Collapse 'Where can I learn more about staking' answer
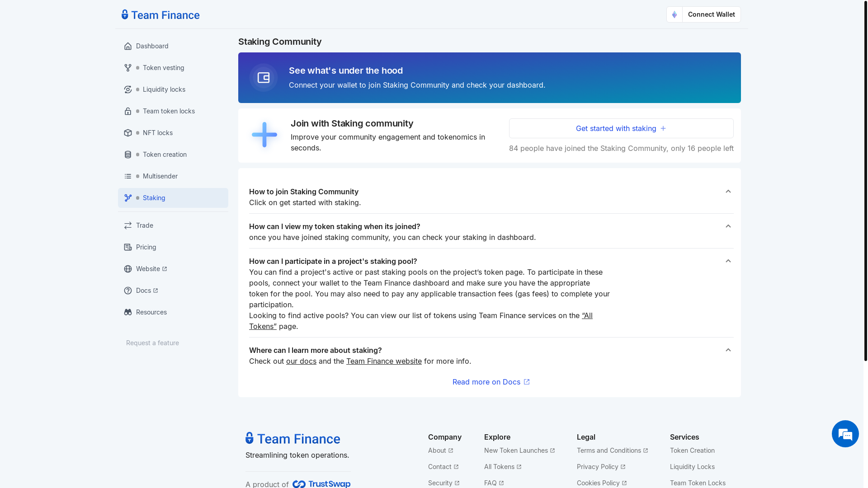868x488 pixels. pyautogui.click(x=728, y=350)
